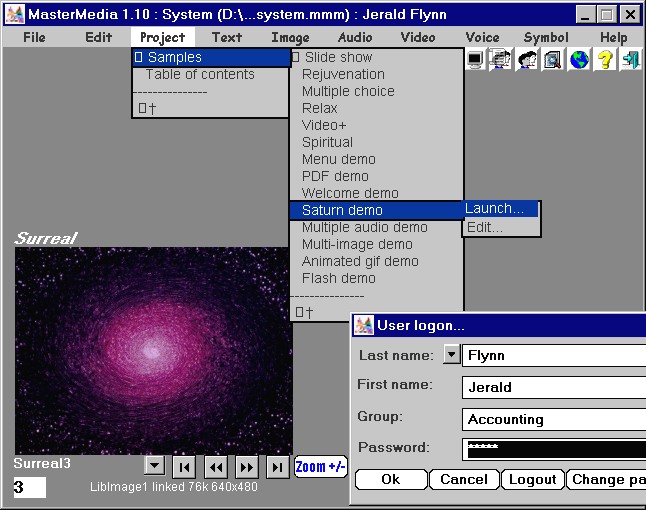The width and height of the screenshot is (646, 510).
Task: Click the Password input field
Action: point(554,449)
